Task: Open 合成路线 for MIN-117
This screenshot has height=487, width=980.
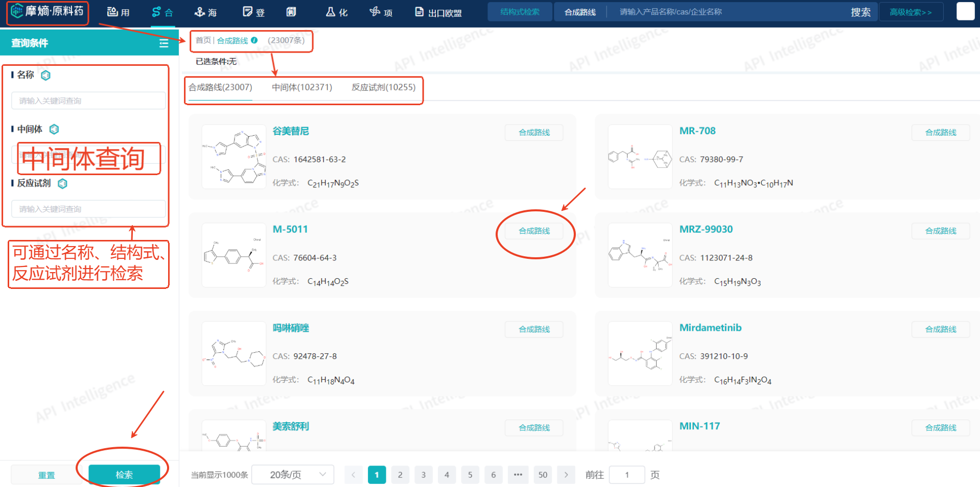Action: pyautogui.click(x=941, y=428)
